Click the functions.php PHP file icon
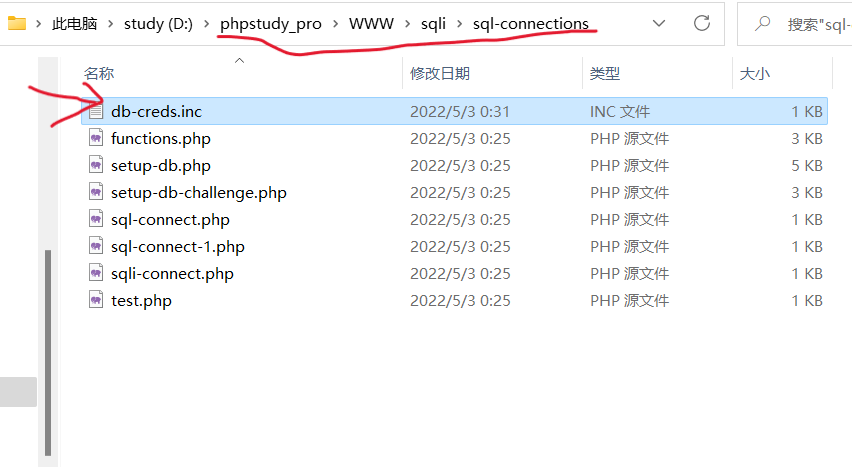Viewport: 852px width, 467px height. [96, 138]
